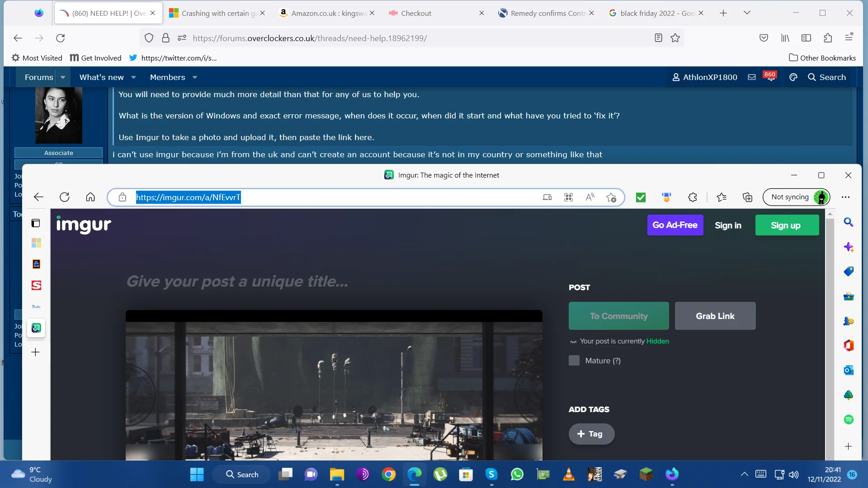Viewport: 868px width, 488px height.
Task: Open the list all tabs chevron
Action: point(747,13)
